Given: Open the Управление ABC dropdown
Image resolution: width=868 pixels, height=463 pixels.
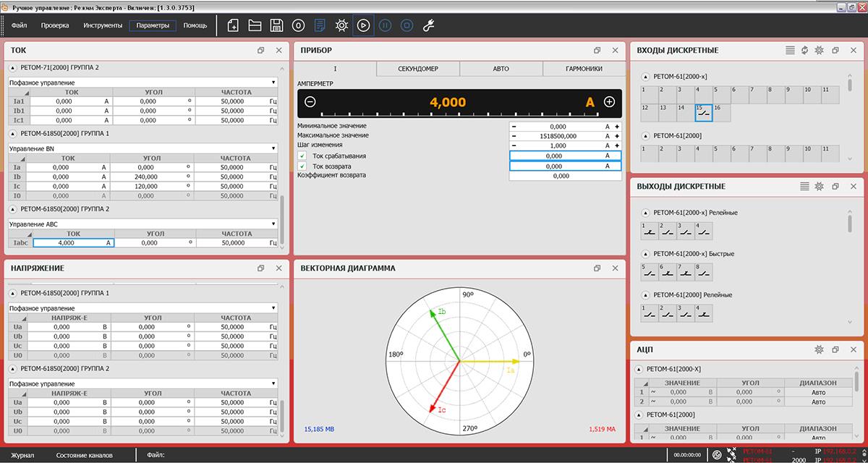Looking at the screenshot, I should [x=142, y=224].
